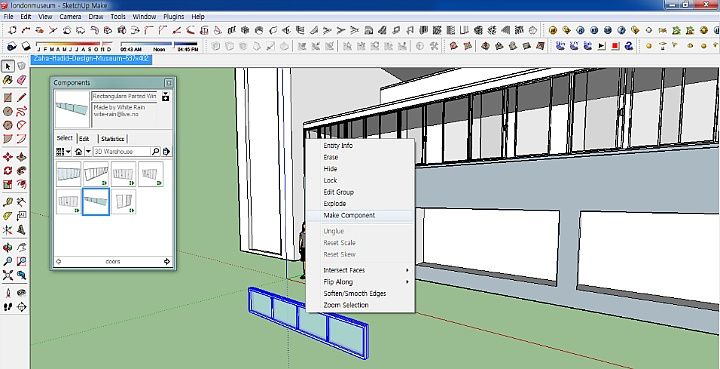Select the Section Plane tool
The width and height of the screenshot is (720, 369).
pyautogui.click(x=22, y=307)
